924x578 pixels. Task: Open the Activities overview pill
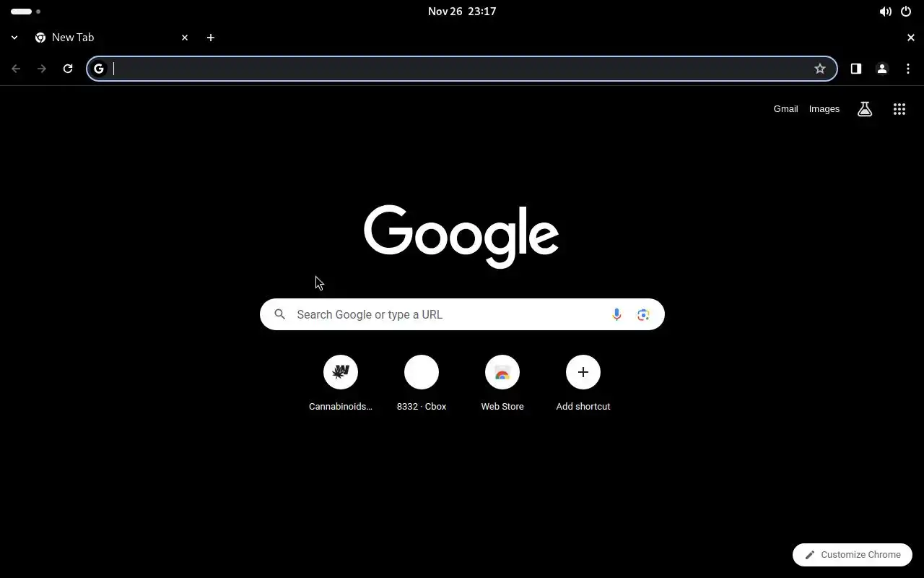pos(25,12)
